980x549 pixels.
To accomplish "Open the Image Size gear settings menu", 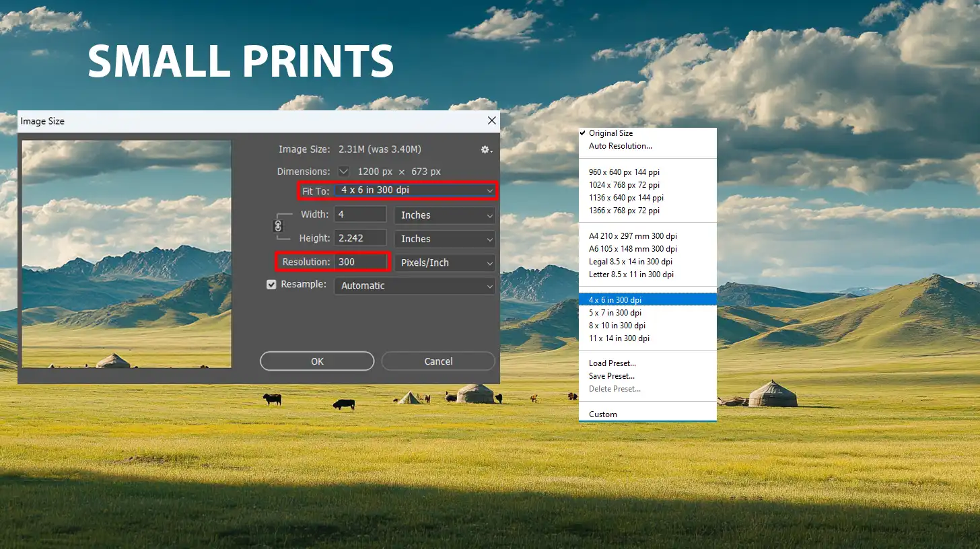I will pos(486,149).
